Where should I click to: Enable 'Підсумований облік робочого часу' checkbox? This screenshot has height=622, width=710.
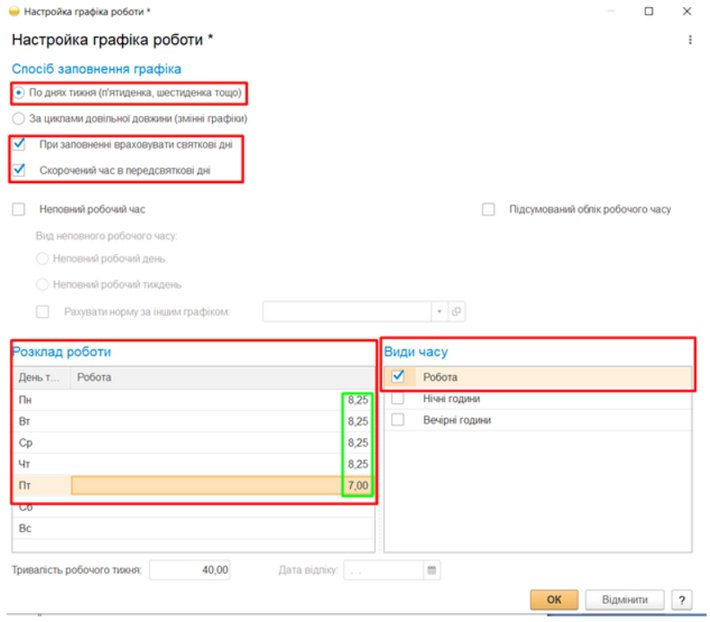pos(489,209)
